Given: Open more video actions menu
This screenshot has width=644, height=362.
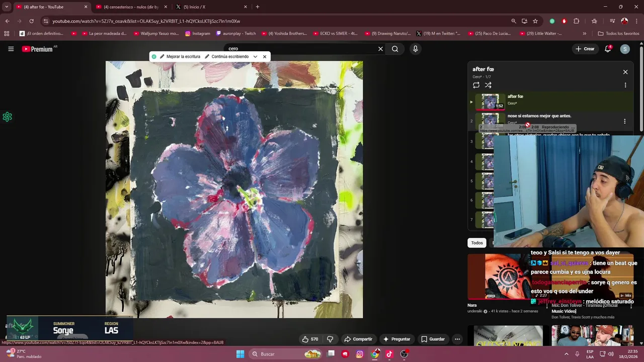Looking at the screenshot, I should (x=457, y=339).
